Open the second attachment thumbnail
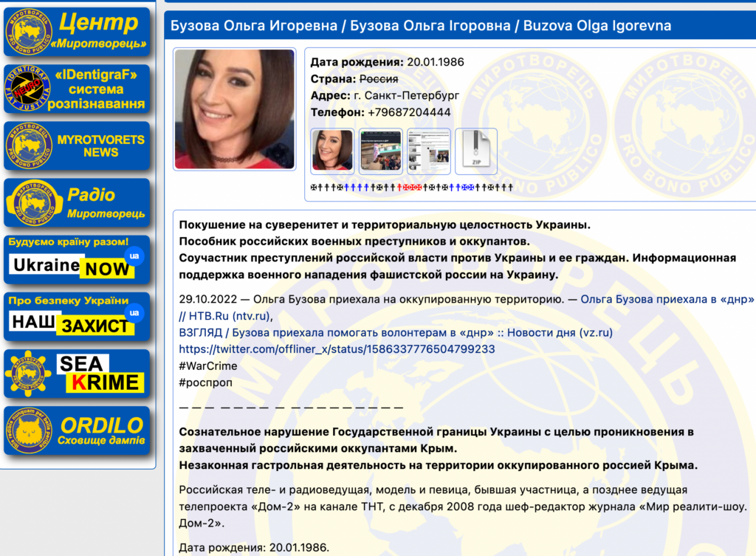Screen dimensions: 756x556 [380, 151]
